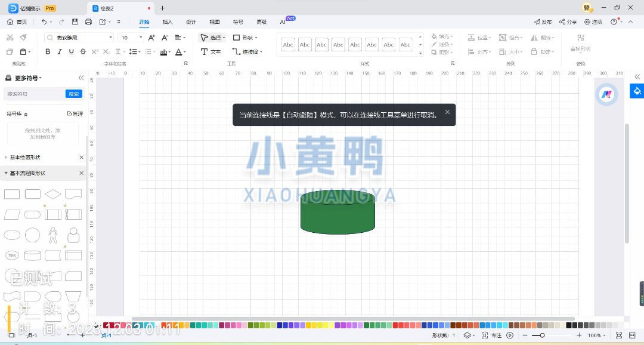Select the cylinder shape in the flowchart library
This screenshot has width=644, height=345.
pyautogui.click(x=32, y=255)
